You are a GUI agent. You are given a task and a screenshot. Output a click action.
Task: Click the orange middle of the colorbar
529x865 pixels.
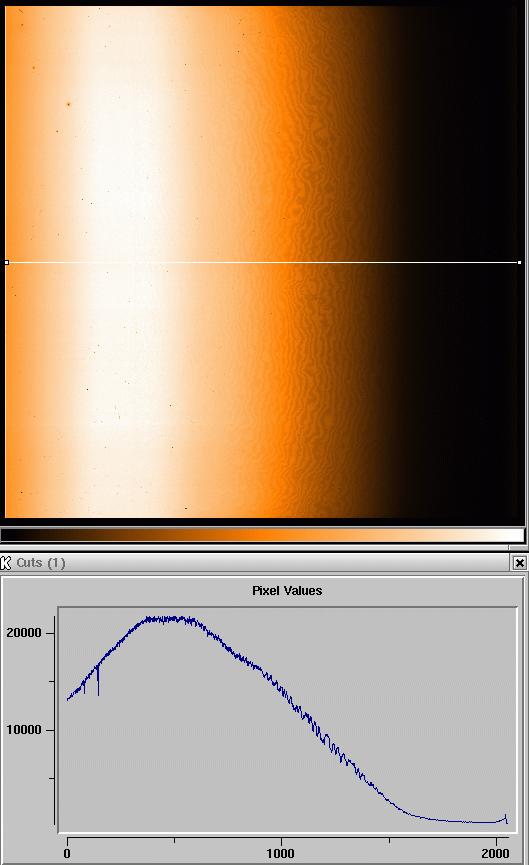[263, 535]
